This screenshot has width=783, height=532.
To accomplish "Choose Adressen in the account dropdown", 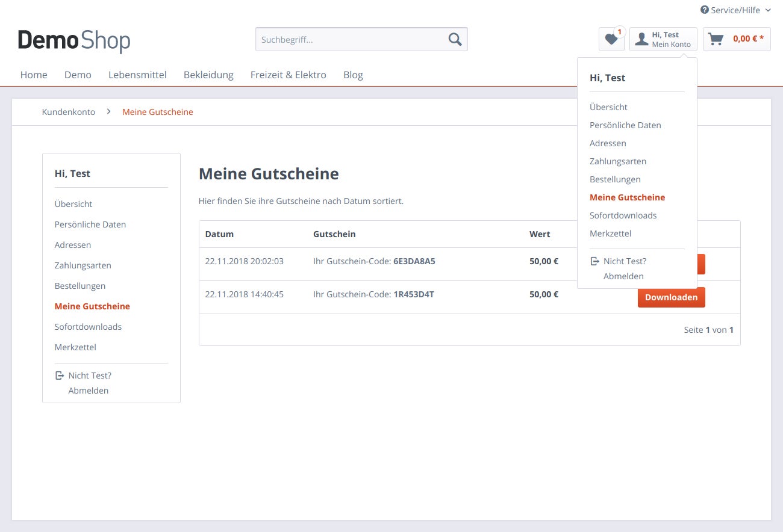I will click(x=608, y=143).
